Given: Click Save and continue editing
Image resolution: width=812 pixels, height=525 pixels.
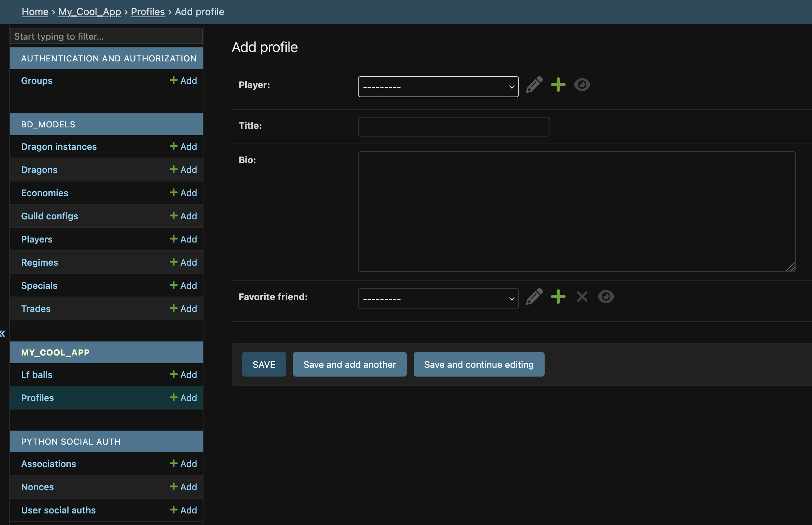Looking at the screenshot, I should [x=479, y=365].
